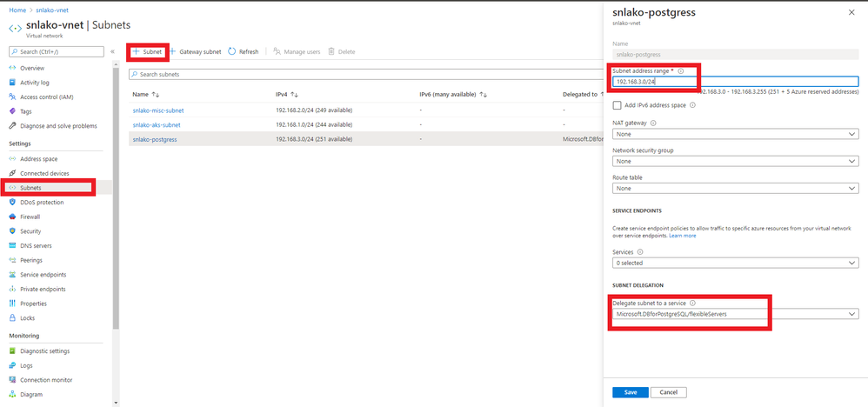Image resolution: width=868 pixels, height=407 pixels.
Task: Close the snlako-postgress panel
Action: point(852,14)
